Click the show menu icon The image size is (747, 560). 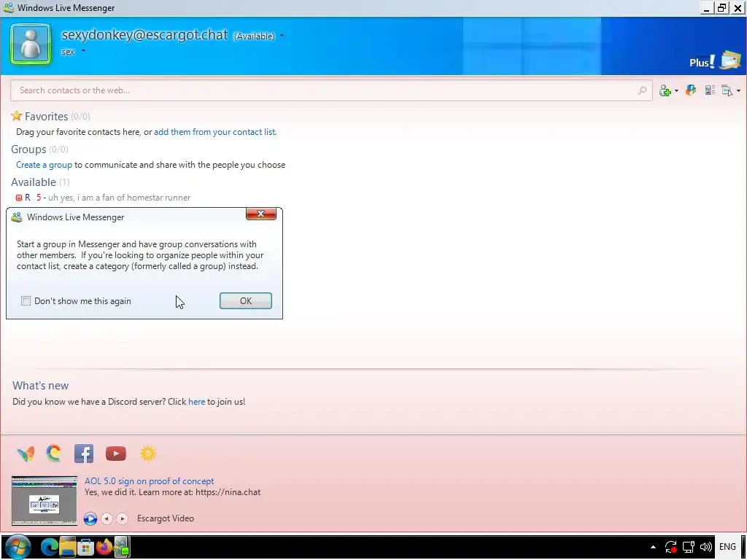727,90
